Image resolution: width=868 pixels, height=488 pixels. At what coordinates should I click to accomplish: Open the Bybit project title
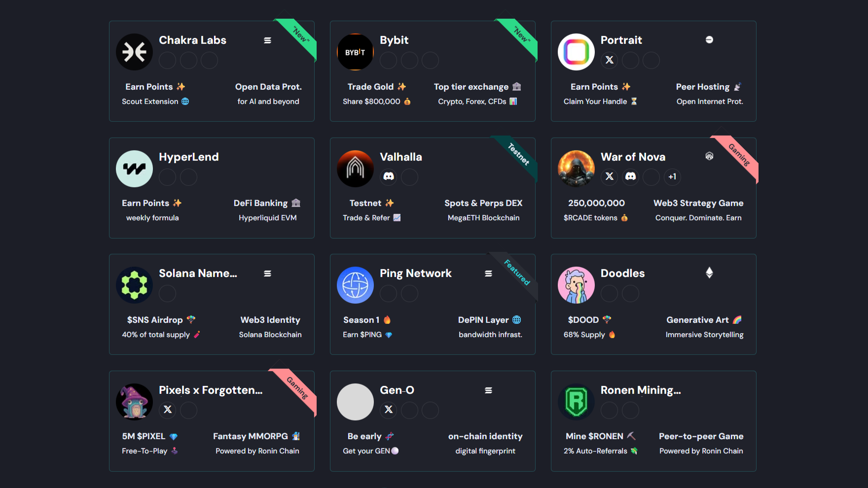tap(394, 40)
